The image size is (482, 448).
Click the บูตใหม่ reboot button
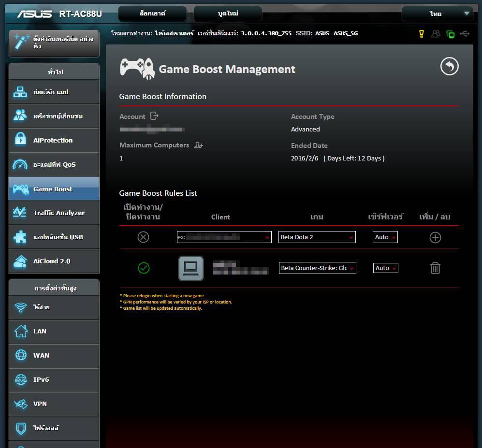point(228,14)
